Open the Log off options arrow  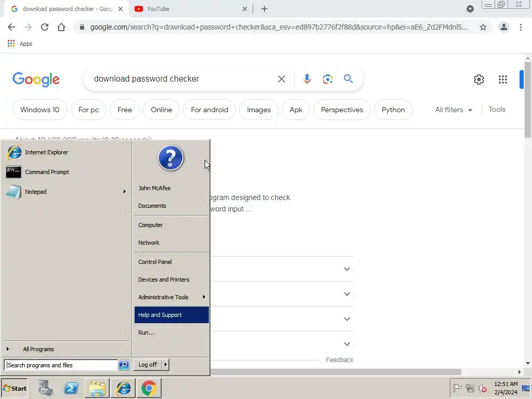[166, 365]
